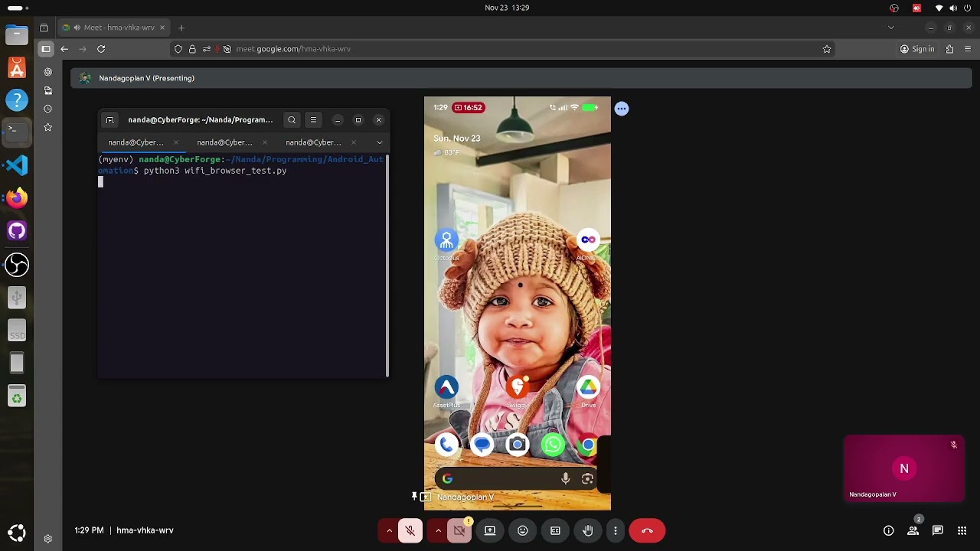Reload the Meet page
Image resolution: width=980 pixels, height=551 pixels.
pyautogui.click(x=101, y=49)
